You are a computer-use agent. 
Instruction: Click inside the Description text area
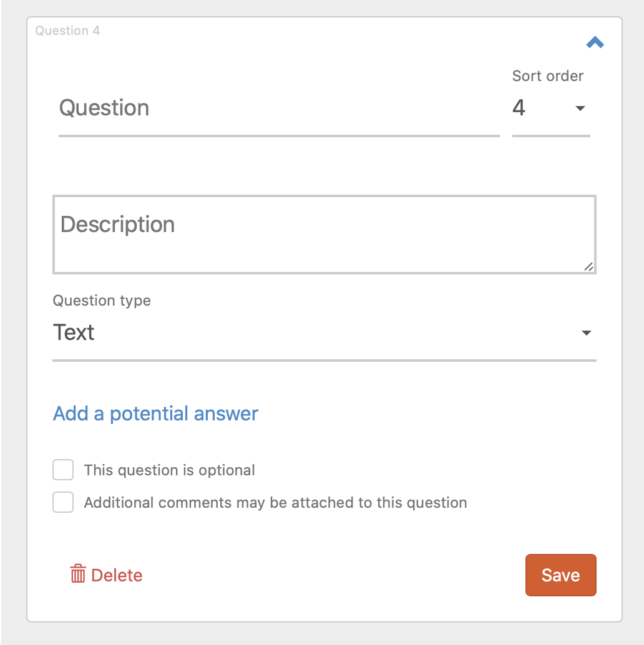(324, 235)
